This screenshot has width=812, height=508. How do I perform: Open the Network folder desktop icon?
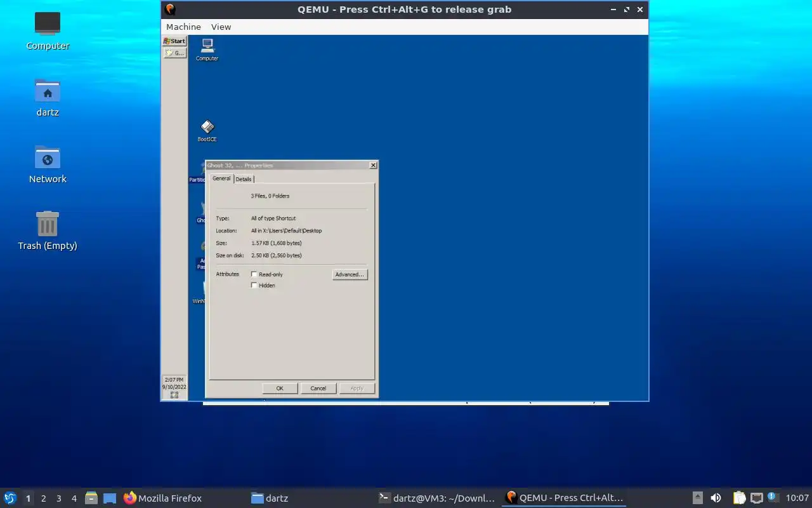coord(48,164)
